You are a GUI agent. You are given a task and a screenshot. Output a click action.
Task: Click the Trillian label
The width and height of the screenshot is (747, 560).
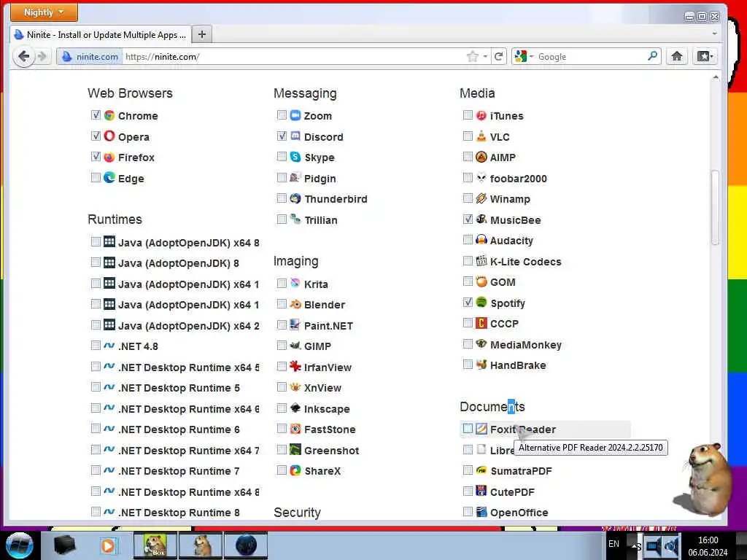tap(321, 220)
